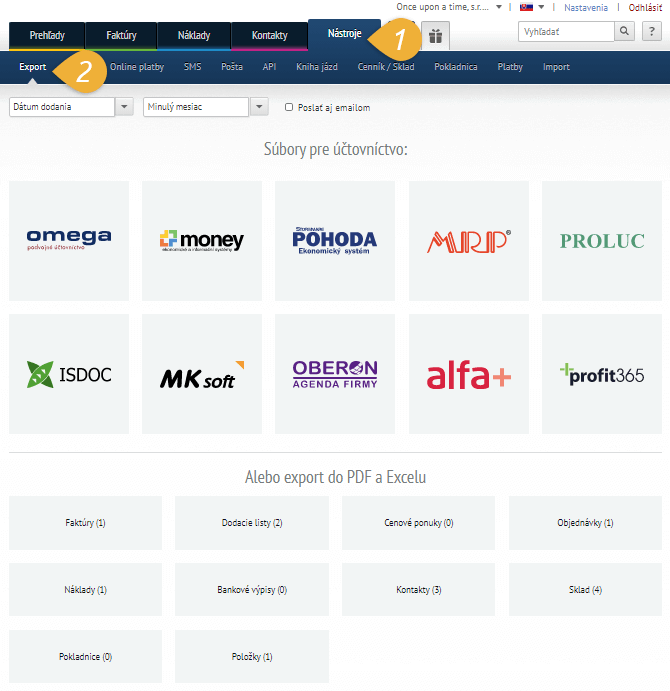The image size is (670, 691).
Task: Export Položky (1)
Action: point(252,657)
